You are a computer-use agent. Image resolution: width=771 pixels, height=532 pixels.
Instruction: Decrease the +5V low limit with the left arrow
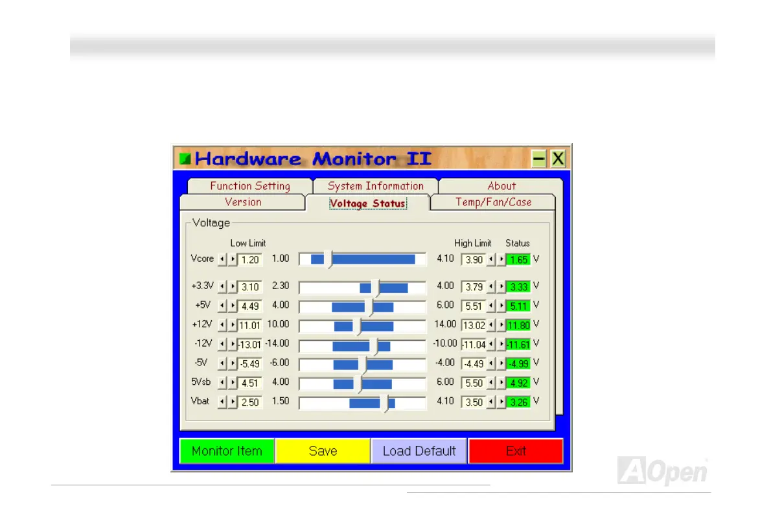[222, 306]
